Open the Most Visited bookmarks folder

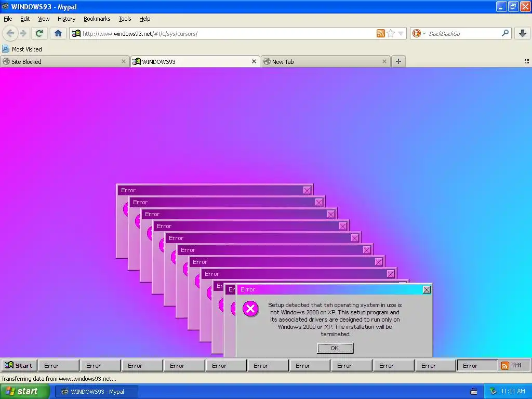[22, 49]
